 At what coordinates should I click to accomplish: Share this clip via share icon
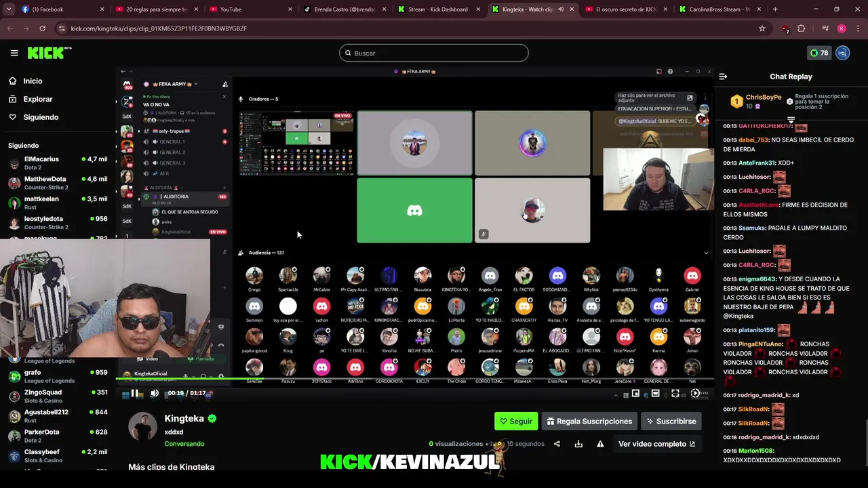click(557, 444)
